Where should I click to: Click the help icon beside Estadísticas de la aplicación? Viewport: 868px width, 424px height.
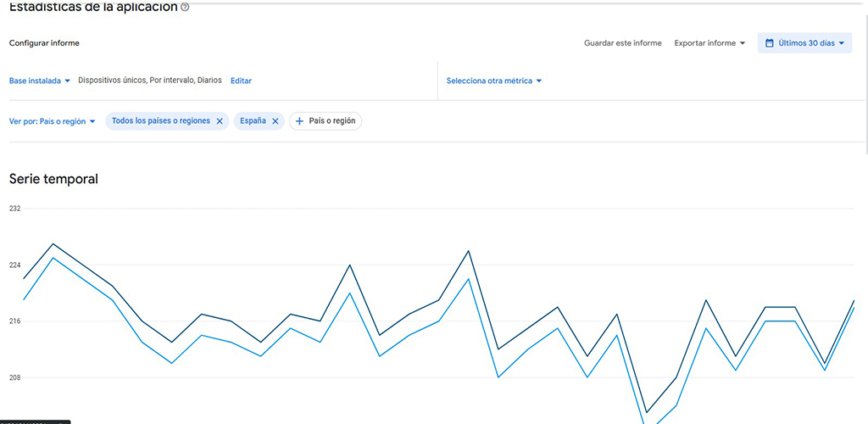[185, 7]
